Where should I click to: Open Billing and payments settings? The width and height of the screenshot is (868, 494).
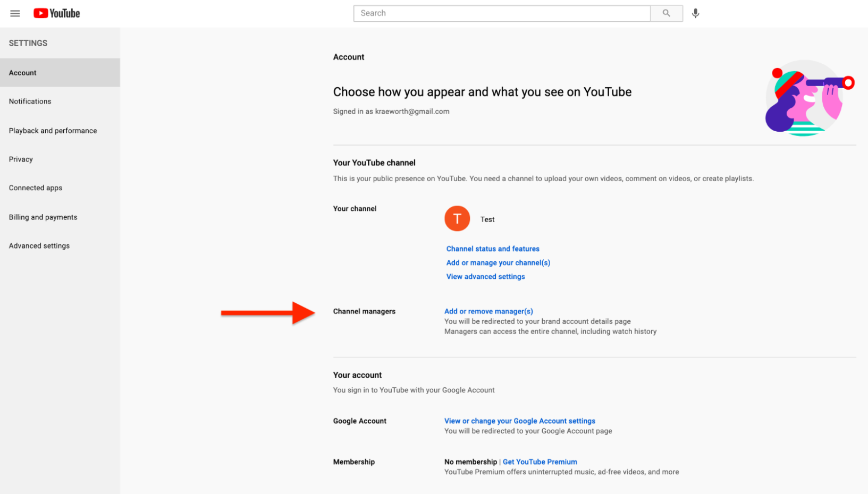pyautogui.click(x=60, y=217)
